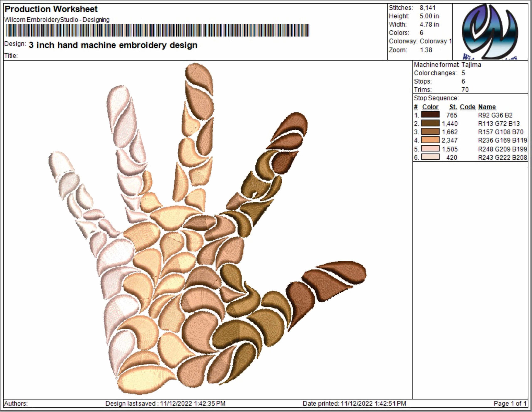This screenshot has width=532, height=412.
Task: Click the Colorway 1 value
Action: [x=436, y=41]
